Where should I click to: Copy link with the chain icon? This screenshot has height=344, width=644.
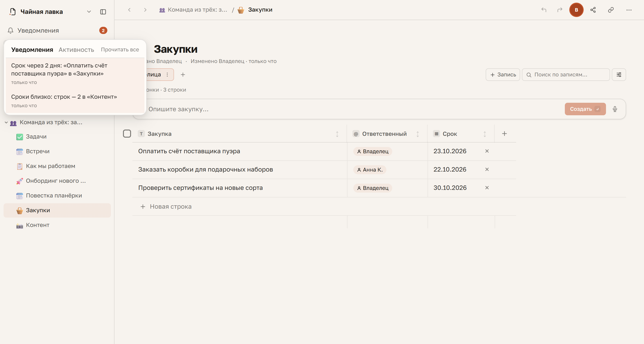tap(611, 10)
